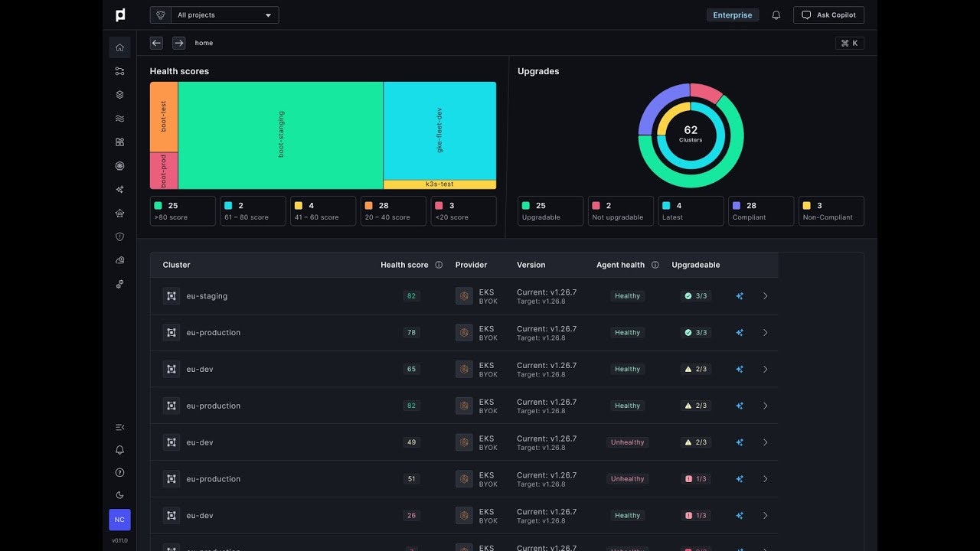
Task: Expand the cluster row with health score 65
Action: (x=765, y=370)
